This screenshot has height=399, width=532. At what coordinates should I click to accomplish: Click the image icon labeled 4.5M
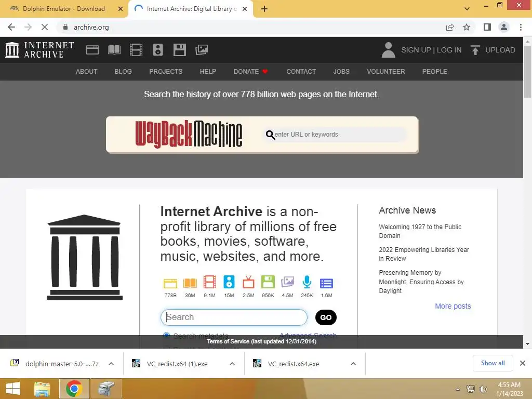tap(287, 282)
